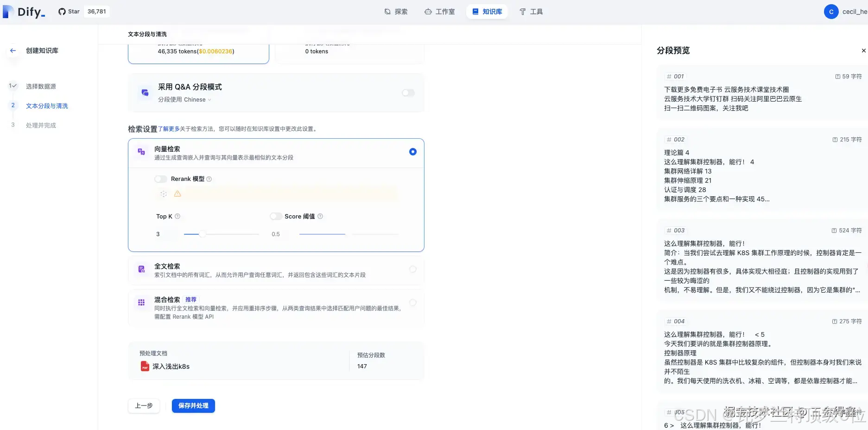Toggle the 采用 Q&A 分段模式 switch

[408, 93]
